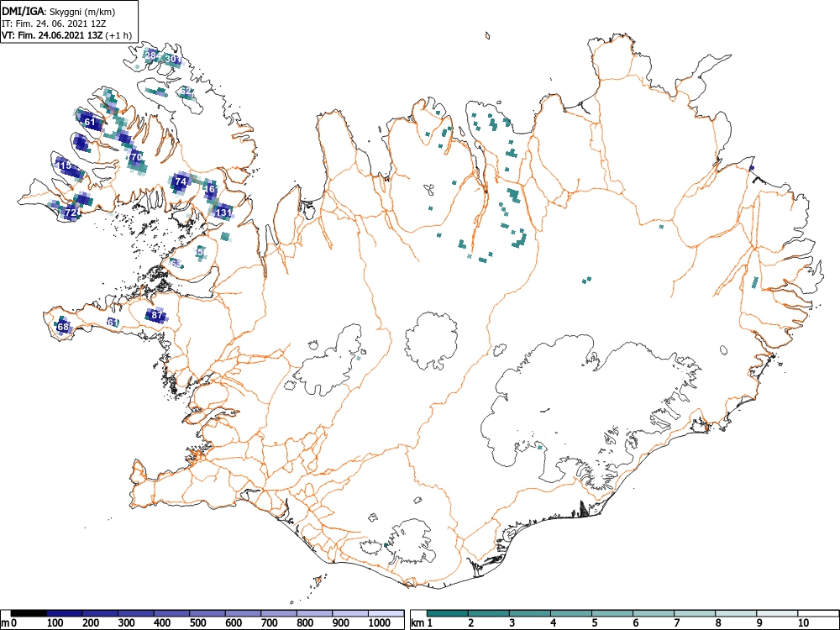
Task: Pick the 5–6 km legend color swatch
Action: coord(612,613)
